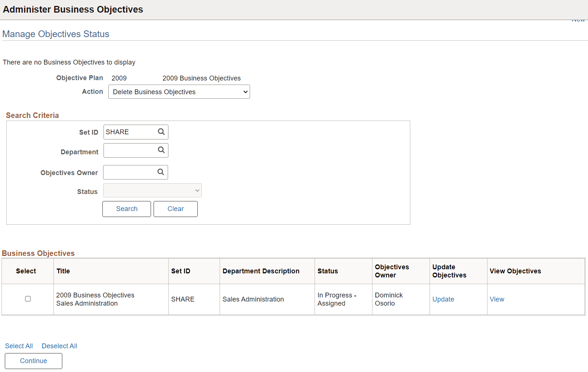The height and width of the screenshot is (372, 588).
Task: Click the Objective Plan value 2009
Action: pos(119,78)
